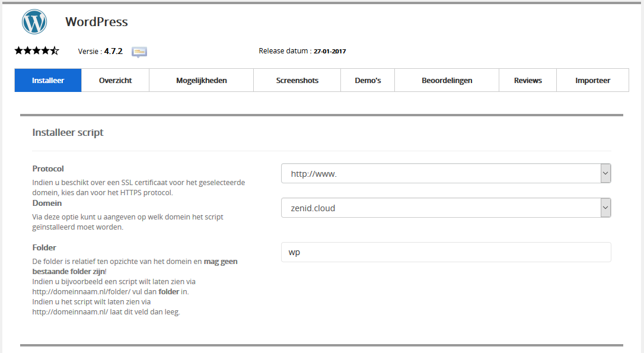Select the Importeer tab

click(x=592, y=80)
